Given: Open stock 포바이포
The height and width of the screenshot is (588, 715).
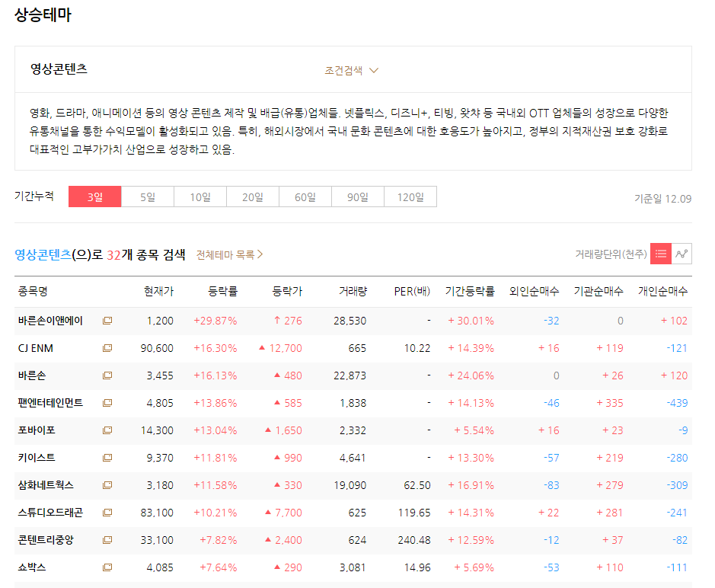Looking at the screenshot, I should (x=37, y=430).
